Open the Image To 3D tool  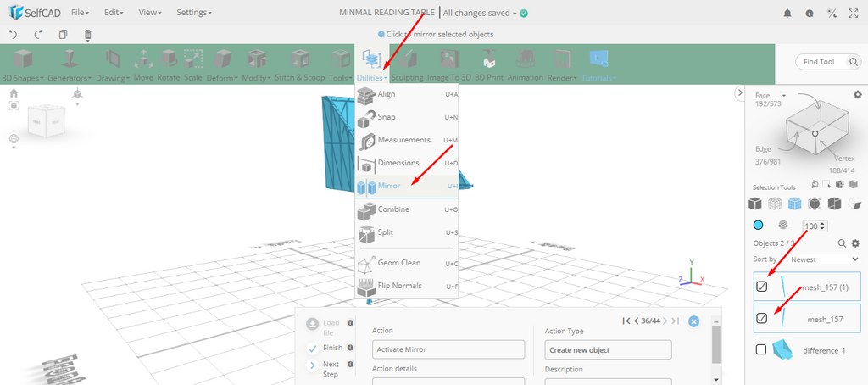[448, 64]
